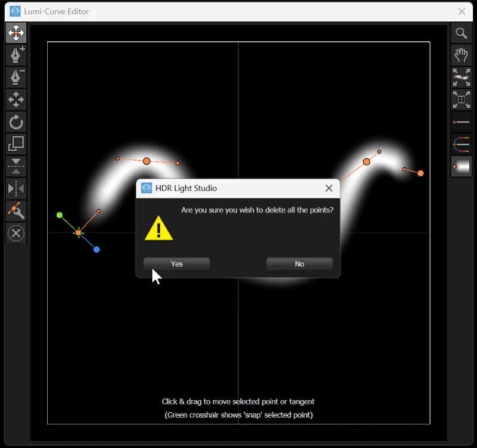Toggle thin line curve display
Screen dimensions: 477x448
coord(461,122)
